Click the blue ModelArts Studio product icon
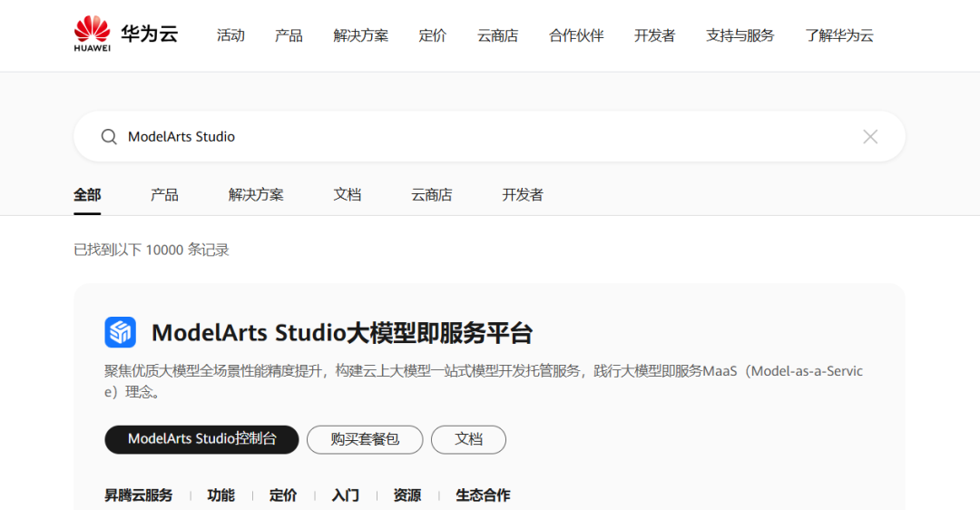The image size is (980, 510). (x=120, y=333)
